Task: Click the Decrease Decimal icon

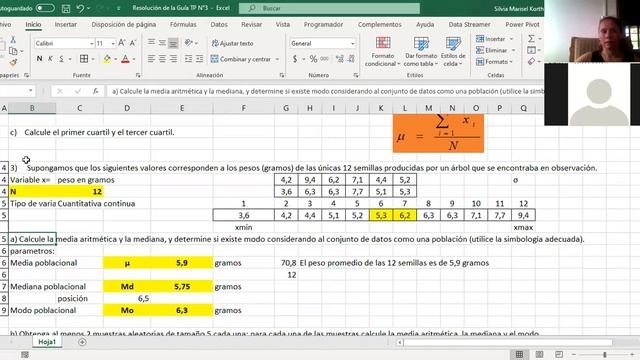Action: pyautogui.click(x=351, y=59)
